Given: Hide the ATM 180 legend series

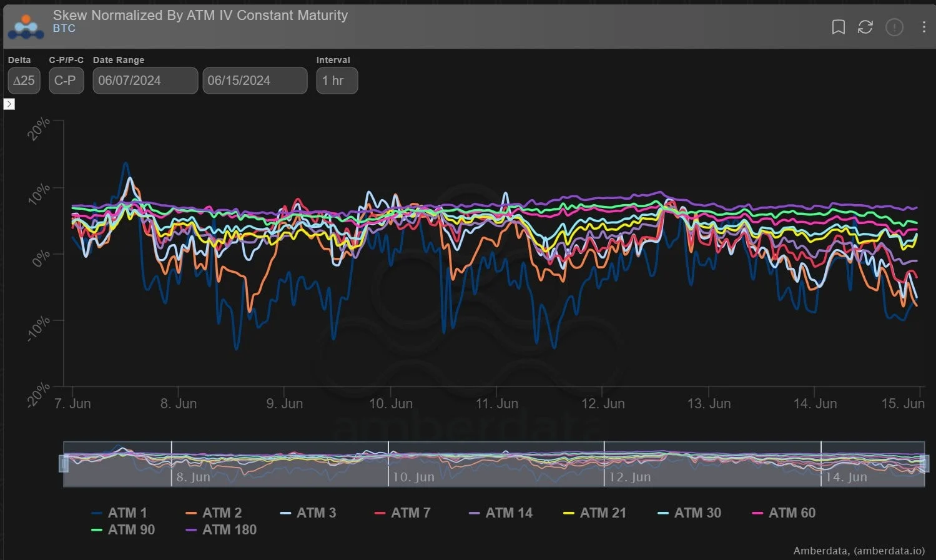Looking at the screenshot, I should pos(221,530).
